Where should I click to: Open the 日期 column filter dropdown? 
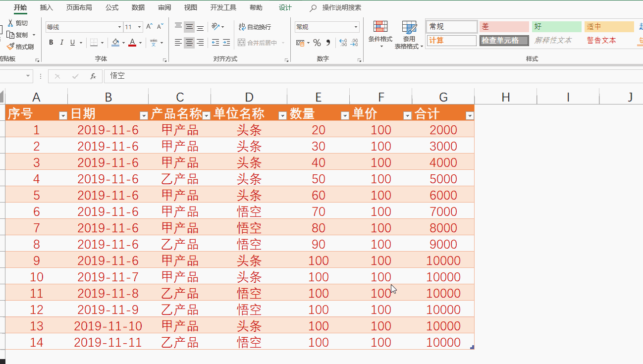(144, 116)
